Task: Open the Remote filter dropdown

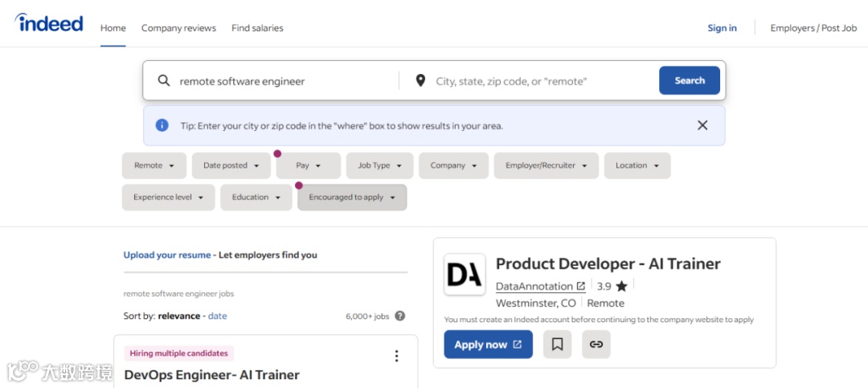Action: tap(154, 165)
